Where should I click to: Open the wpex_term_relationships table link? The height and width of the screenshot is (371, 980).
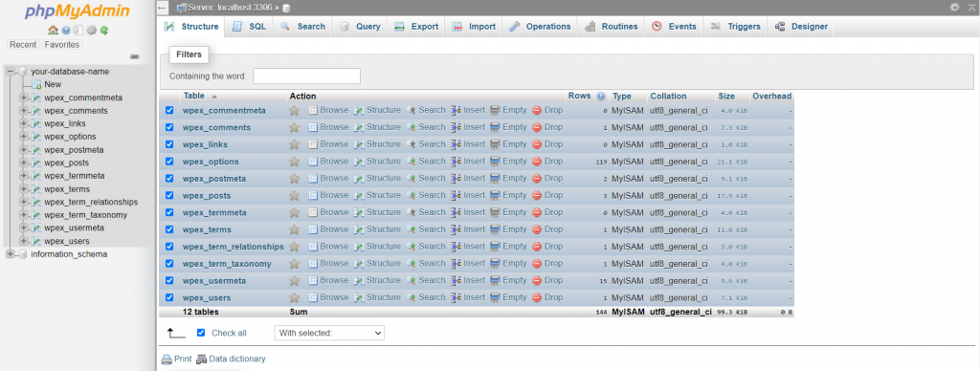pos(234,247)
